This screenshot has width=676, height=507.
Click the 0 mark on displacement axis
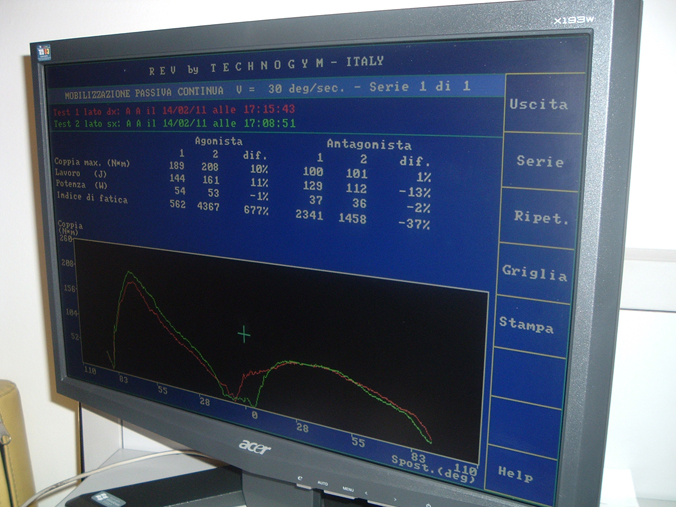click(x=254, y=415)
